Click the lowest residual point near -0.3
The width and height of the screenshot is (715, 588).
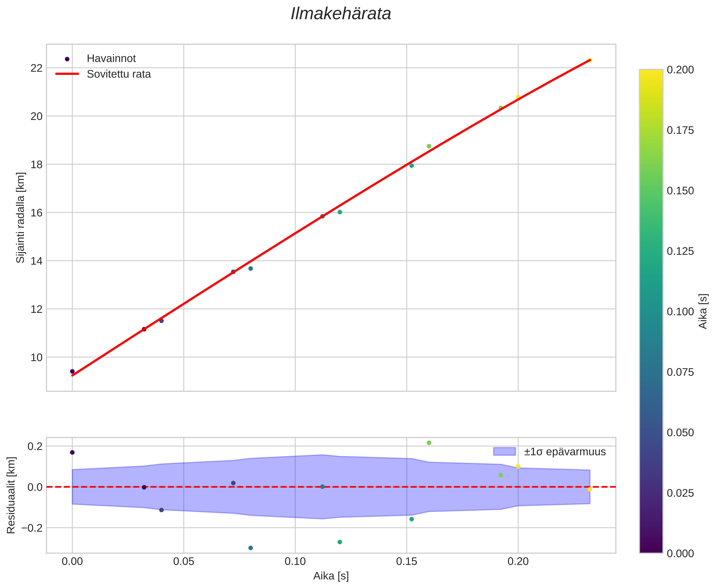[x=251, y=548]
